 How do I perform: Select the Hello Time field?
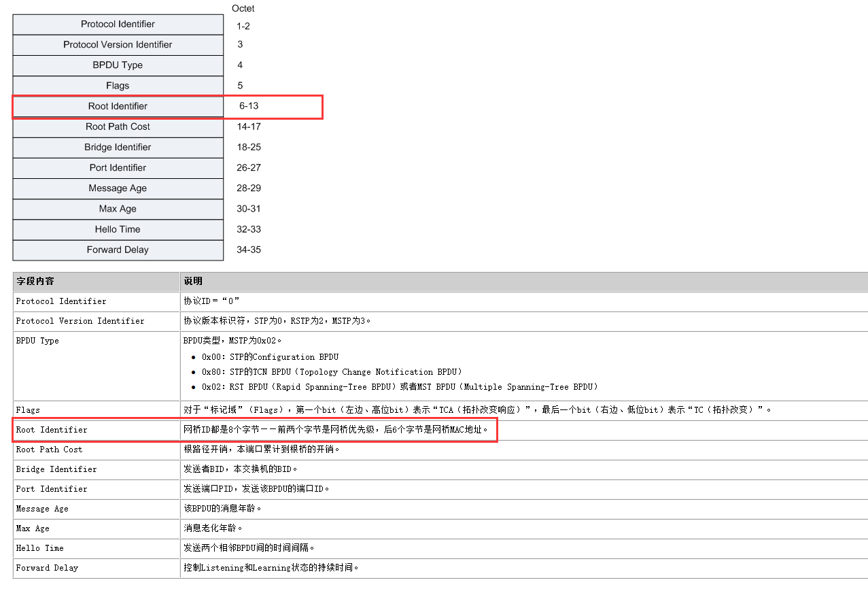[117, 229]
